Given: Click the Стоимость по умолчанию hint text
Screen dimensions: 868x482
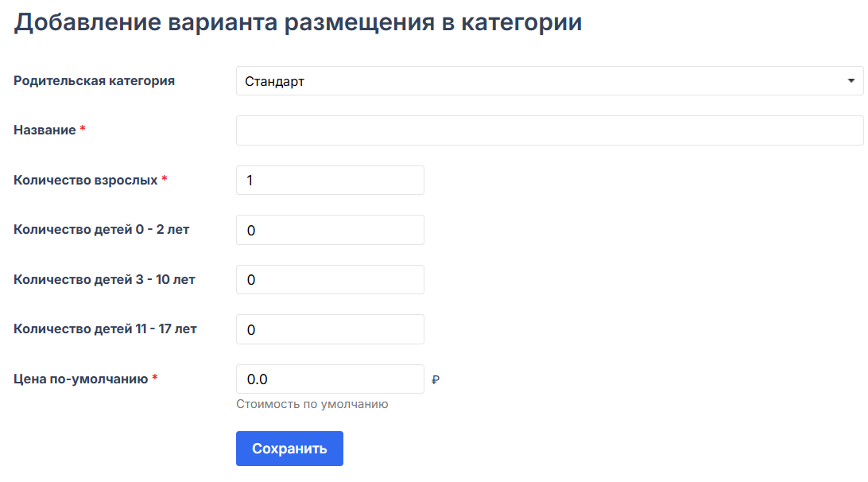Looking at the screenshot, I should point(312,404).
